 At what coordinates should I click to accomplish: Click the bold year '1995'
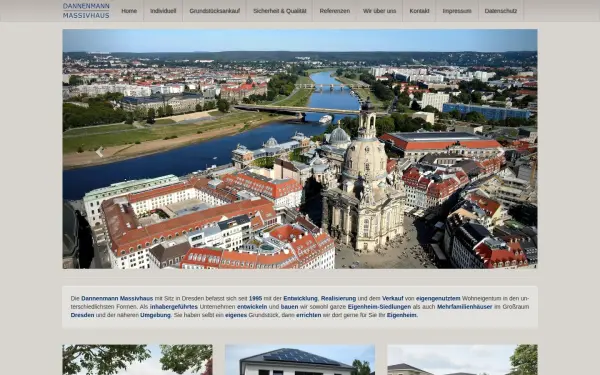point(256,298)
